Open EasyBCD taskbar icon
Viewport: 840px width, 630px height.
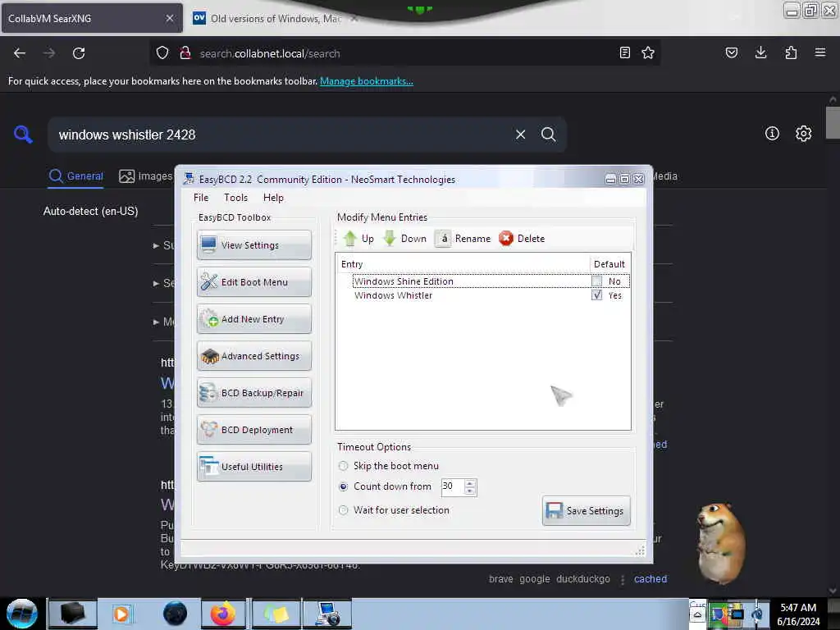327,614
